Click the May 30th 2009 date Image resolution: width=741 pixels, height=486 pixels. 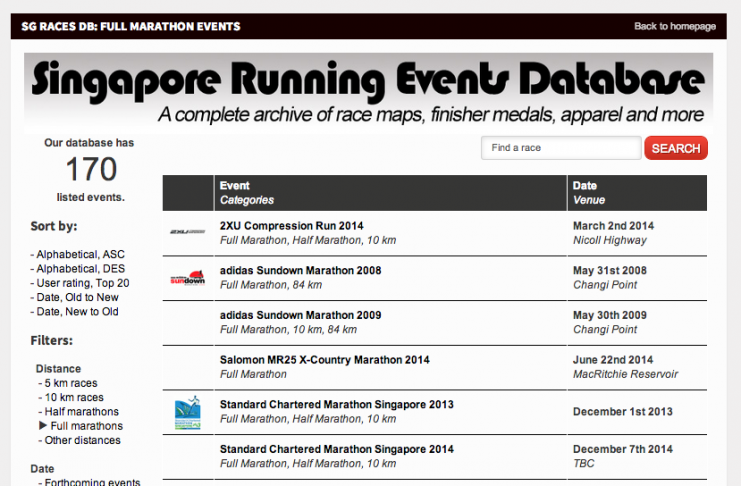pos(610,315)
